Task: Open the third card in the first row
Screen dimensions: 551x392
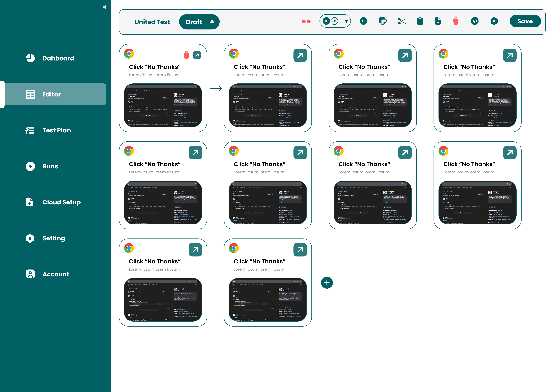Action: [x=405, y=55]
